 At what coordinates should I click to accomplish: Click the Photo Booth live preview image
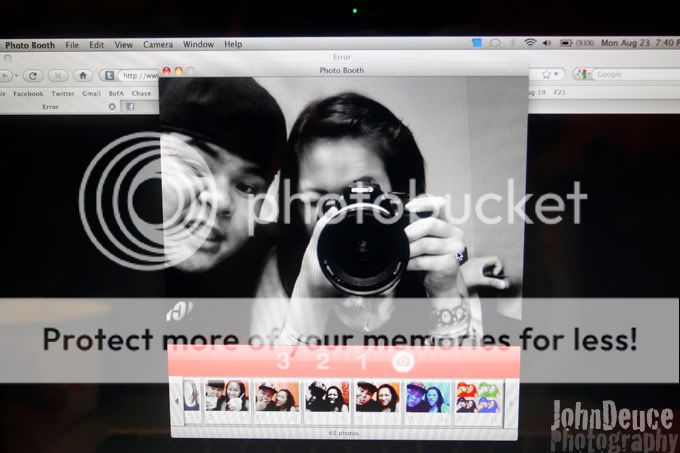click(x=343, y=210)
